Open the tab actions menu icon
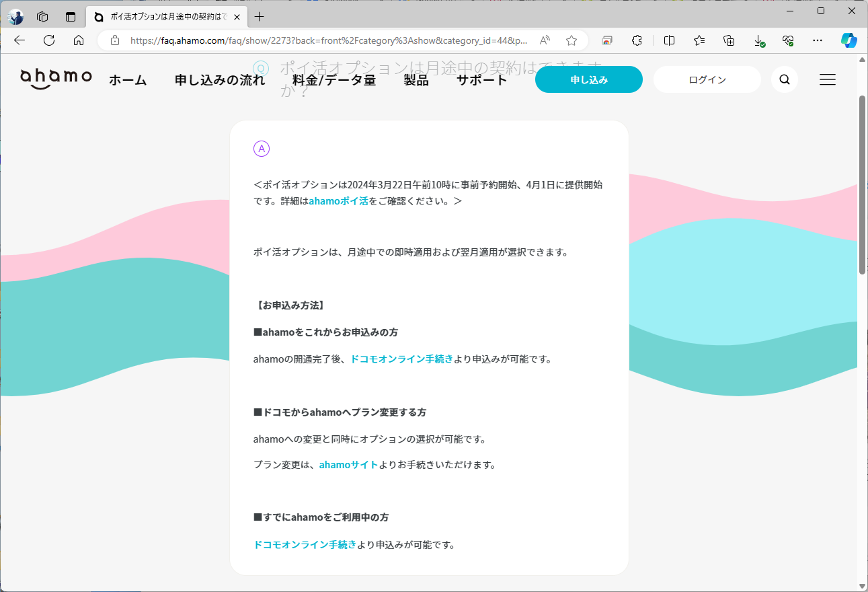868x592 pixels. (71, 17)
